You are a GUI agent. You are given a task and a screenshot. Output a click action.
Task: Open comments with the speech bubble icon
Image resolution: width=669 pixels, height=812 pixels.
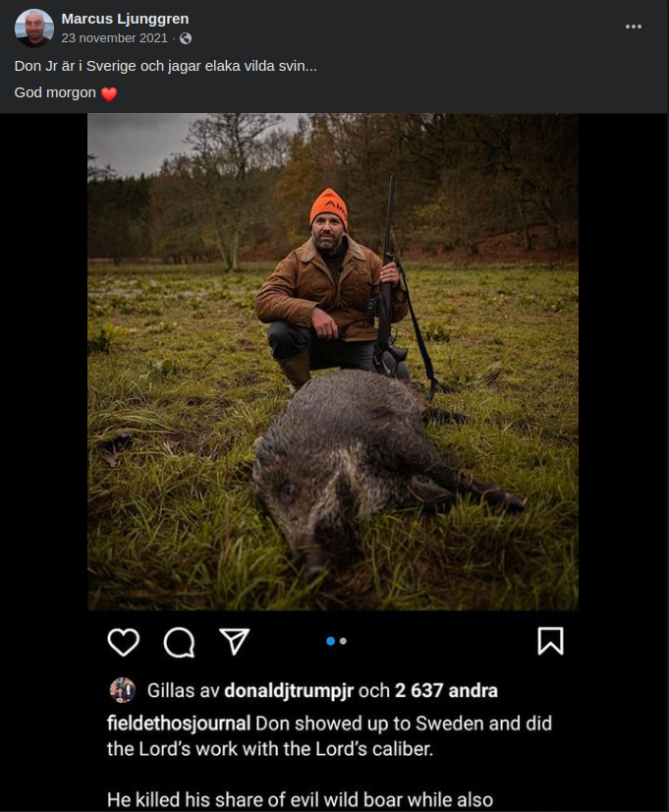[177, 643]
